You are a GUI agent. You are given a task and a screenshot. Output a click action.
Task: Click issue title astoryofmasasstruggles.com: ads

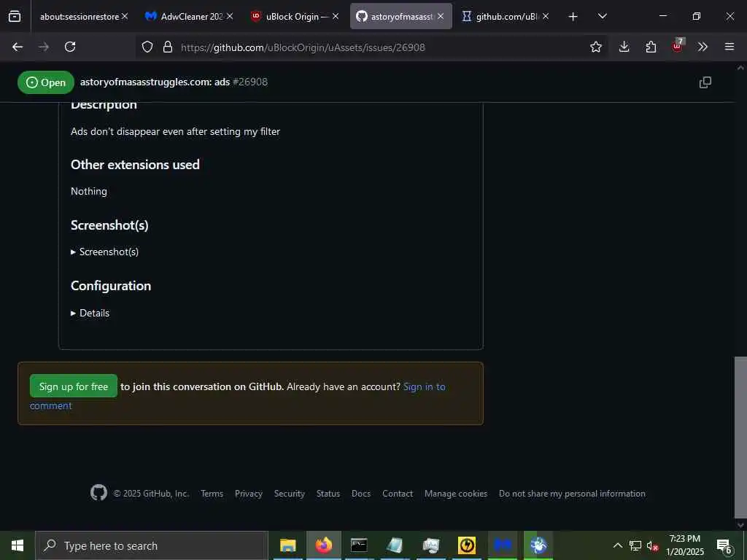[155, 82]
